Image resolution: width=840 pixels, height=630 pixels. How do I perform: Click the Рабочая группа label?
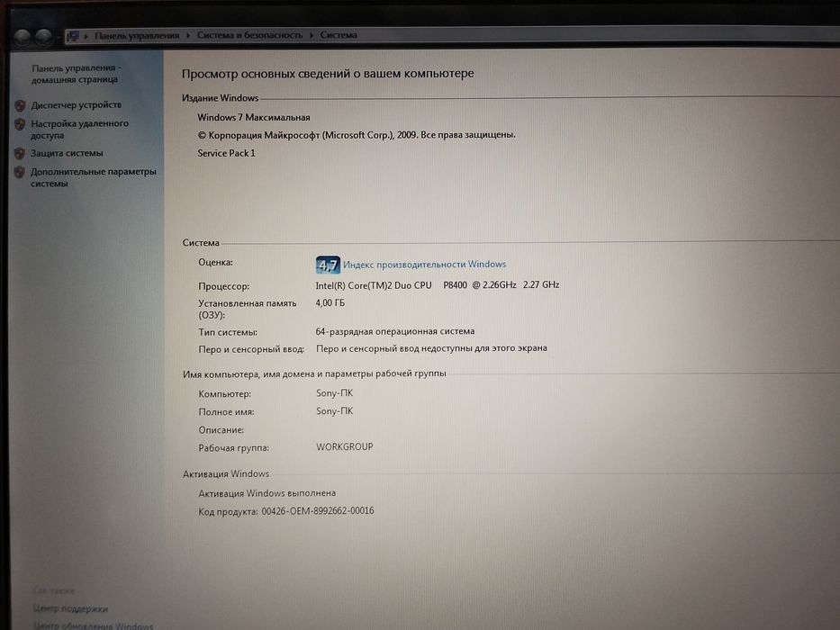pyautogui.click(x=233, y=448)
